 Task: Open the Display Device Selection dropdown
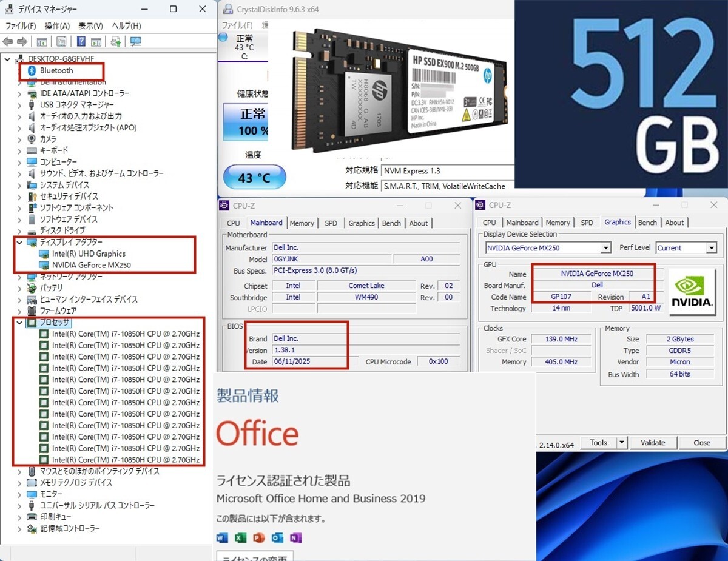[605, 248]
